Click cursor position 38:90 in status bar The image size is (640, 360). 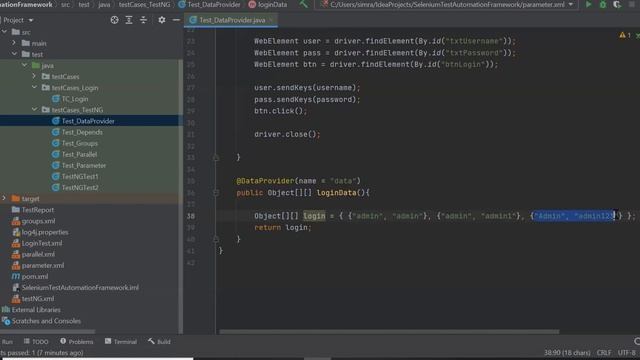point(567,353)
